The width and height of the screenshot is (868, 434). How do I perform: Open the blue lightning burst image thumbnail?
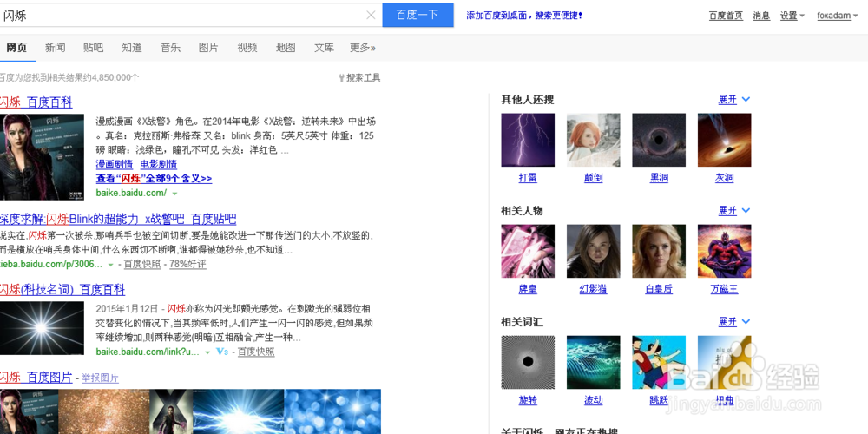tap(239, 411)
